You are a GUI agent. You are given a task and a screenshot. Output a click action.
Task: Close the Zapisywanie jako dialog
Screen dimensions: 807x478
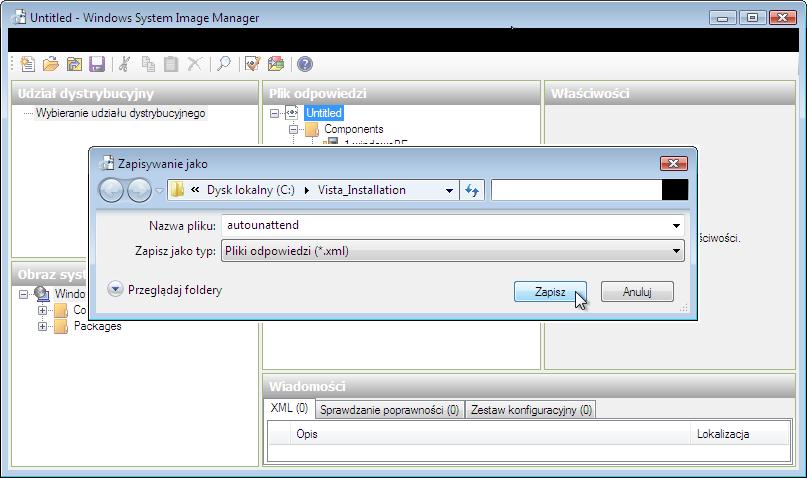point(674,164)
